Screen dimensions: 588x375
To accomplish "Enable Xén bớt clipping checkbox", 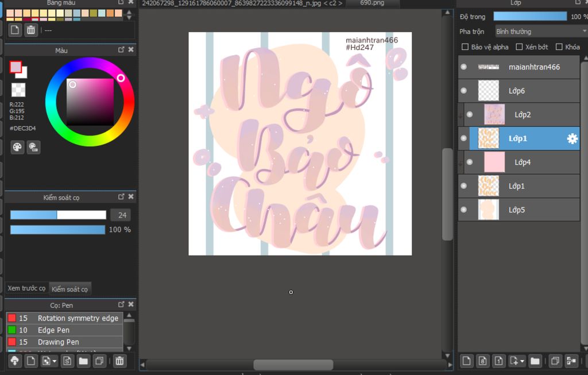I will [519, 47].
